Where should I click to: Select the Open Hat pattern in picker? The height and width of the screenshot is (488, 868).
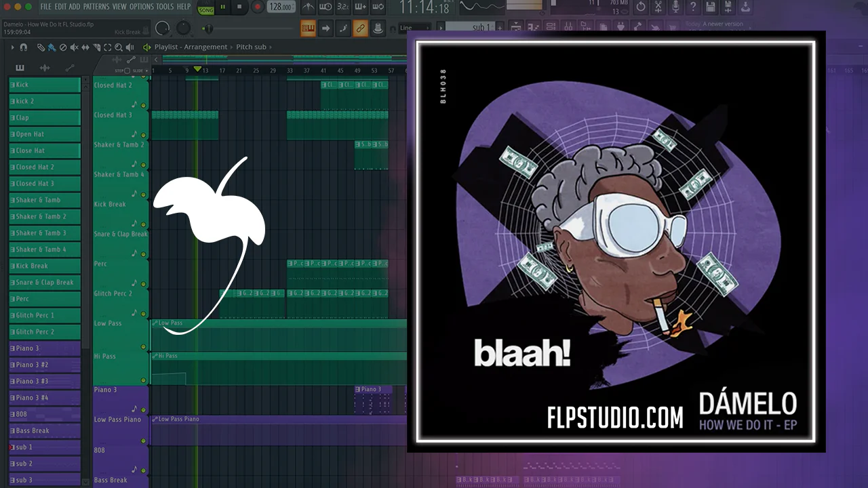45,134
